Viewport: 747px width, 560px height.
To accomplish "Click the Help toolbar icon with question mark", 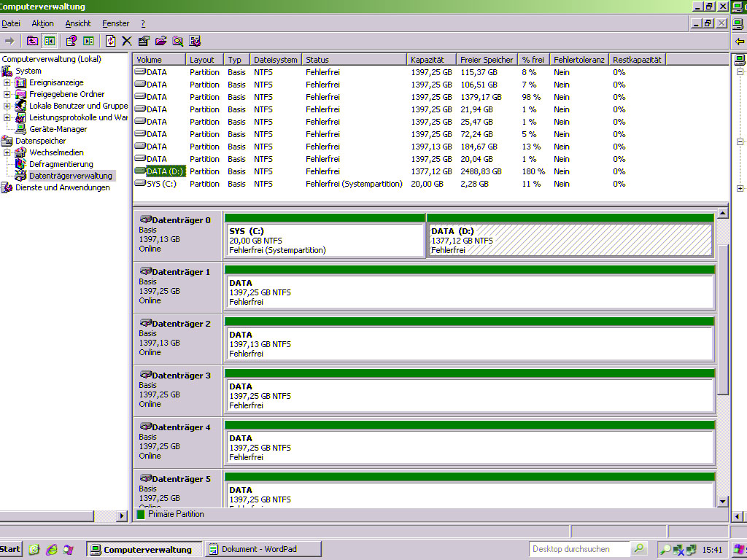I will point(71,41).
